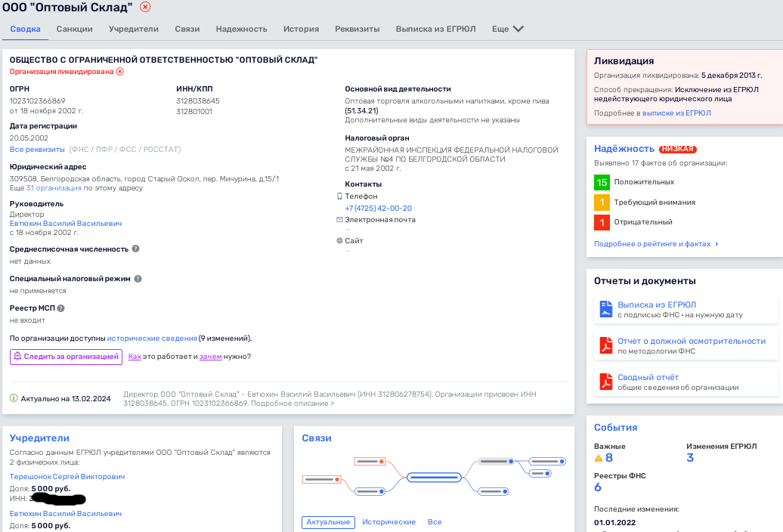
Task: Go to the Связи tab
Action: (187, 29)
